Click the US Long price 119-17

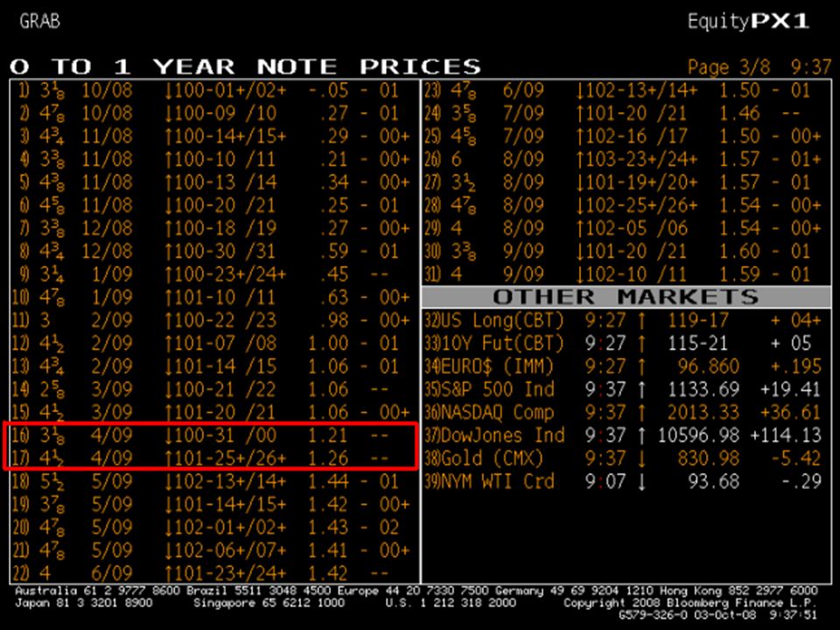coord(698,320)
